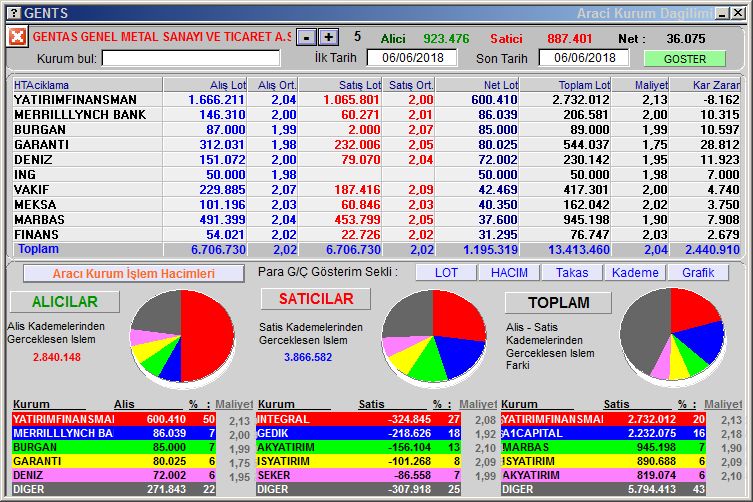Click Aracı Kurum İşlem Hacimleri button
Screen dimensions: 753x502
[x=134, y=273]
